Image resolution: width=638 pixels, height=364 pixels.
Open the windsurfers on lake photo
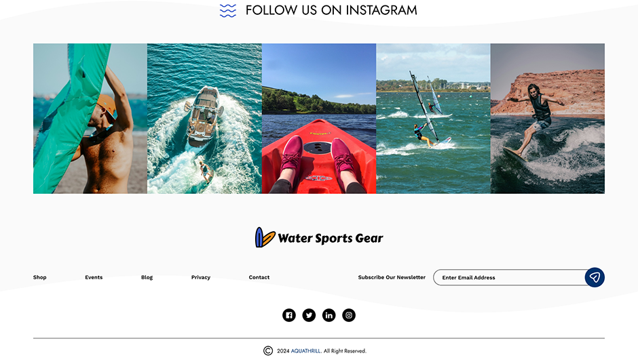pyautogui.click(x=433, y=119)
